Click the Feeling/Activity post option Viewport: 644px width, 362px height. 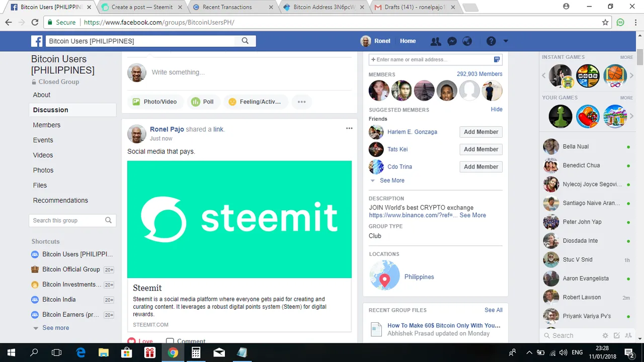pos(256,102)
